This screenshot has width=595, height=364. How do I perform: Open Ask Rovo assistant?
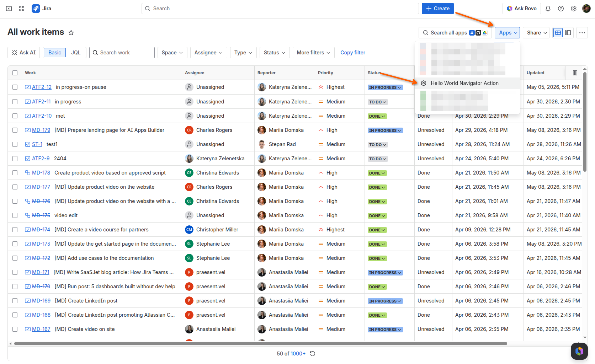click(522, 9)
